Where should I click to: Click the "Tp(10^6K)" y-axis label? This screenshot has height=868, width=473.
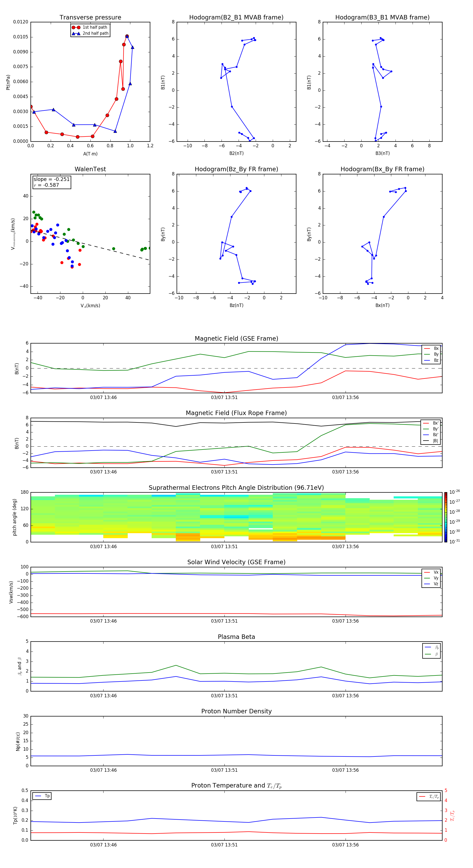coord(15,815)
